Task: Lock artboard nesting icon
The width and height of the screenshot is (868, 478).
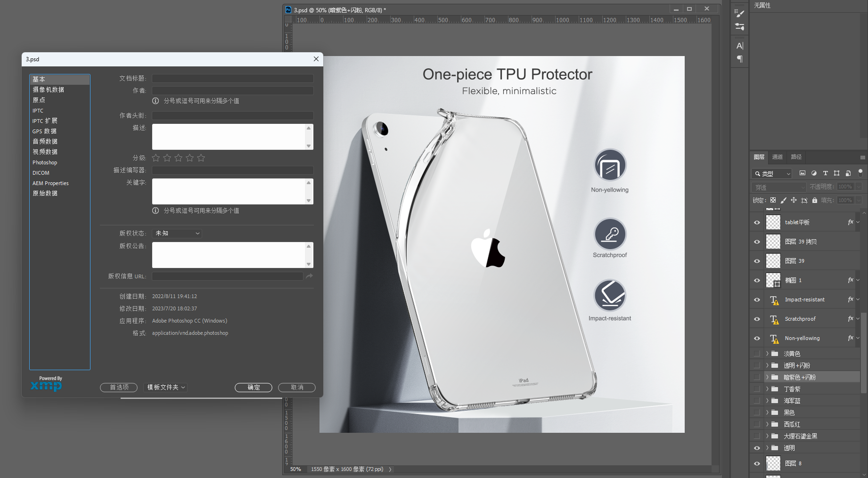Action: pyautogui.click(x=804, y=200)
